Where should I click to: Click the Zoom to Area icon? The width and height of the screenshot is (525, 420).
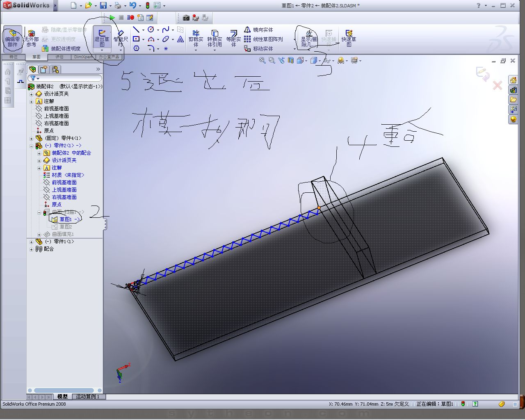tap(272, 60)
